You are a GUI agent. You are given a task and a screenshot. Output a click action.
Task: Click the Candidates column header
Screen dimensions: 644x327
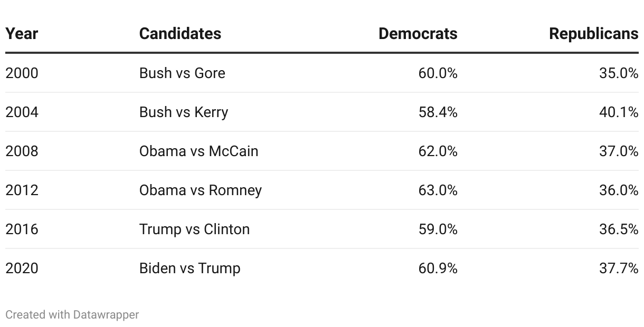point(180,34)
